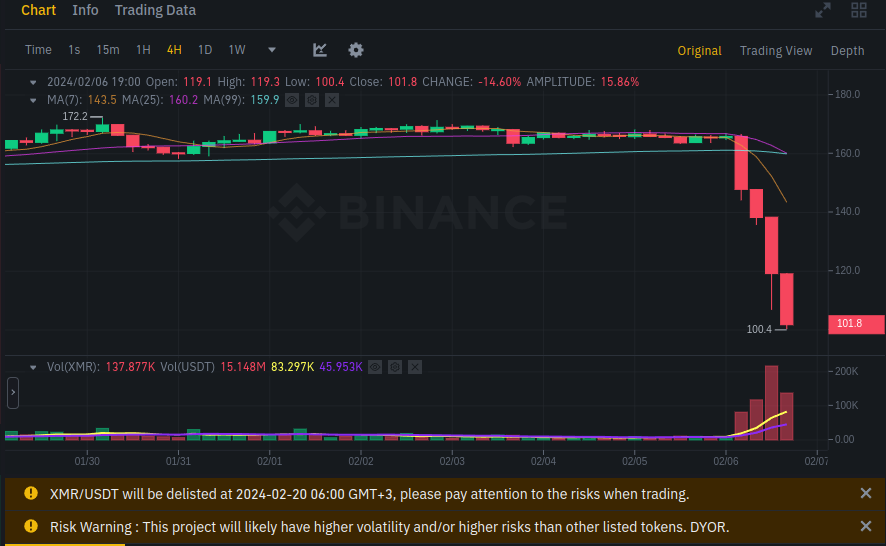
Task: Select the 1W interval
Action: click(x=237, y=50)
